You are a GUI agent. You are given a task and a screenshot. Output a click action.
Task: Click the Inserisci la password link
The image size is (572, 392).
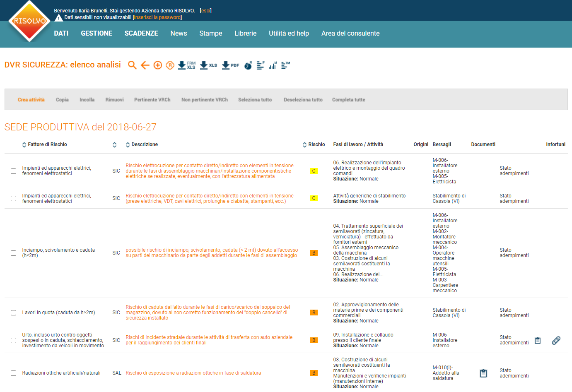(x=157, y=17)
